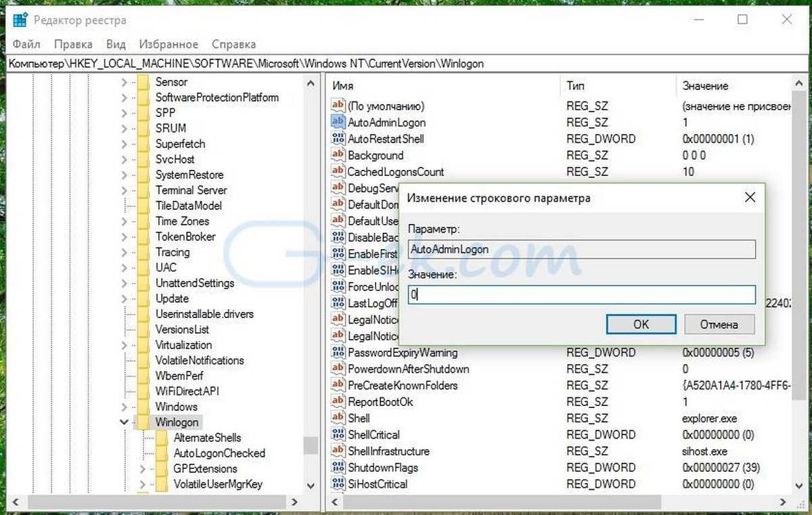Click the tree pane scroll down arrow

pyautogui.click(x=311, y=485)
